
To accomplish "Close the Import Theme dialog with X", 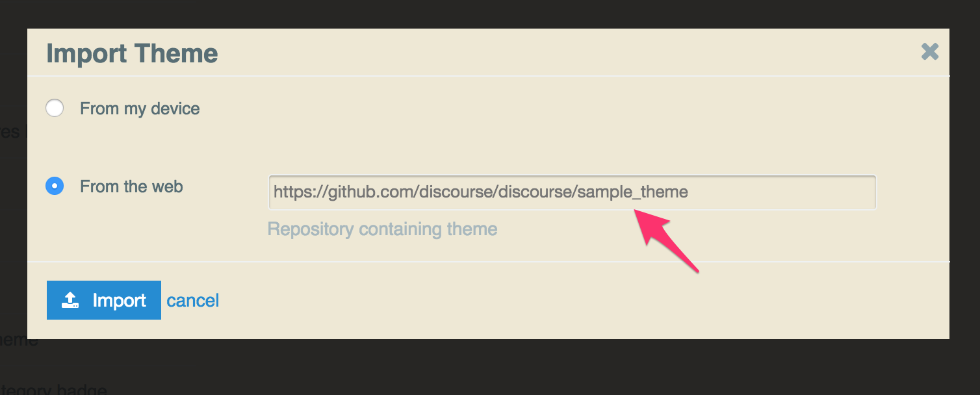I will coord(930,52).
